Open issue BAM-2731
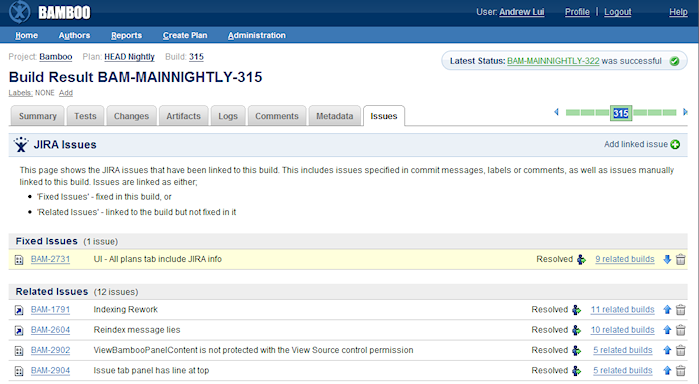Viewport: 699px width, 384px height. pos(50,259)
